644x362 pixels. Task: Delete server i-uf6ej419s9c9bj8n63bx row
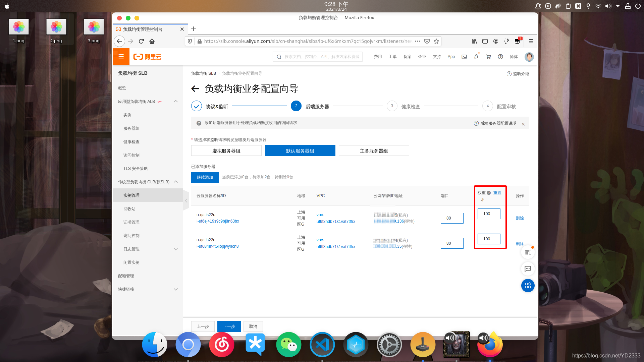520,218
